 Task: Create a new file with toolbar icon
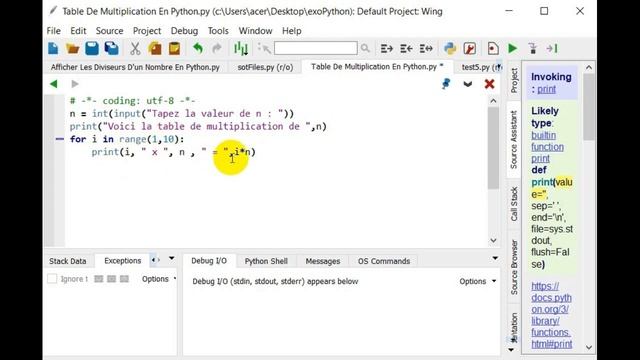click(x=53, y=49)
